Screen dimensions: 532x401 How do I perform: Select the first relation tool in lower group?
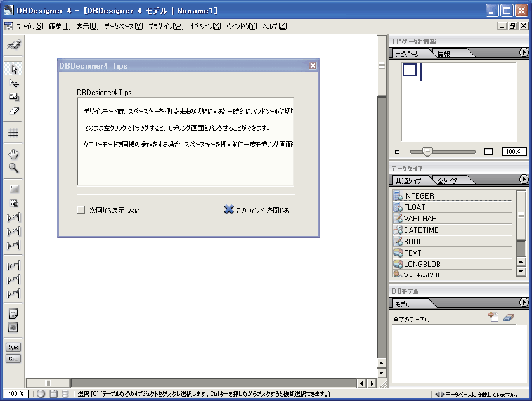[x=13, y=265]
